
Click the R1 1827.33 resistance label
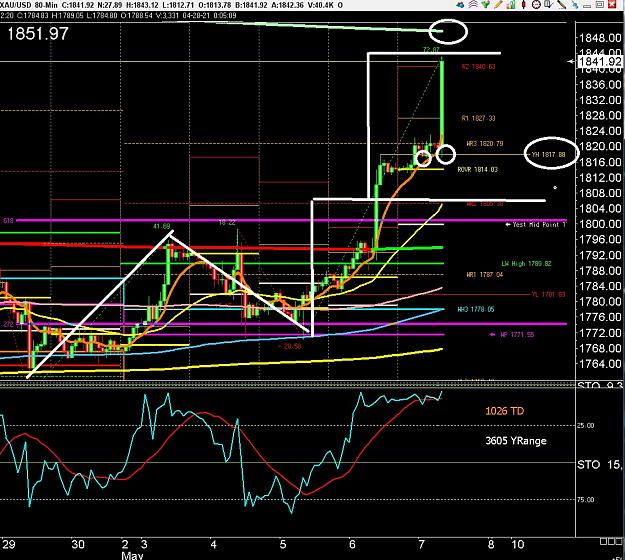(478, 118)
